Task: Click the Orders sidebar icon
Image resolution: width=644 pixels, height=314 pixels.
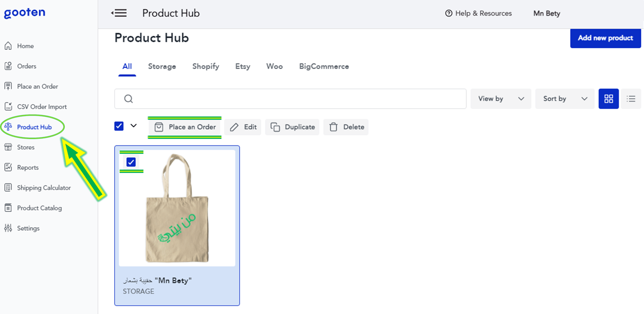Action: (x=8, y=66)
